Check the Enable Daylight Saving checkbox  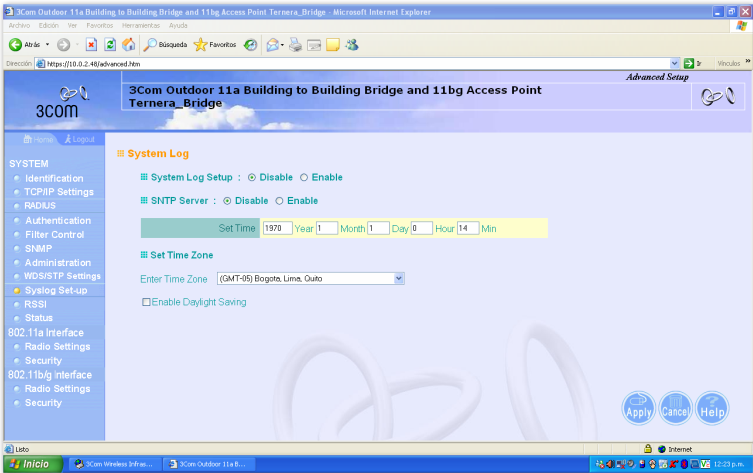click(147, 302)
